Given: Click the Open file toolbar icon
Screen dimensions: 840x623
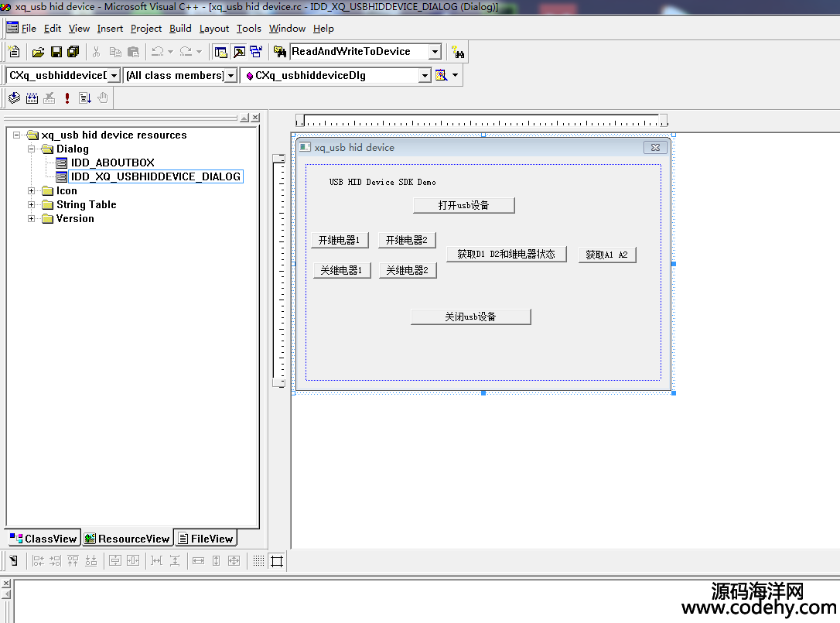Looking at the screenshot, I should click(x=38, y=52).
